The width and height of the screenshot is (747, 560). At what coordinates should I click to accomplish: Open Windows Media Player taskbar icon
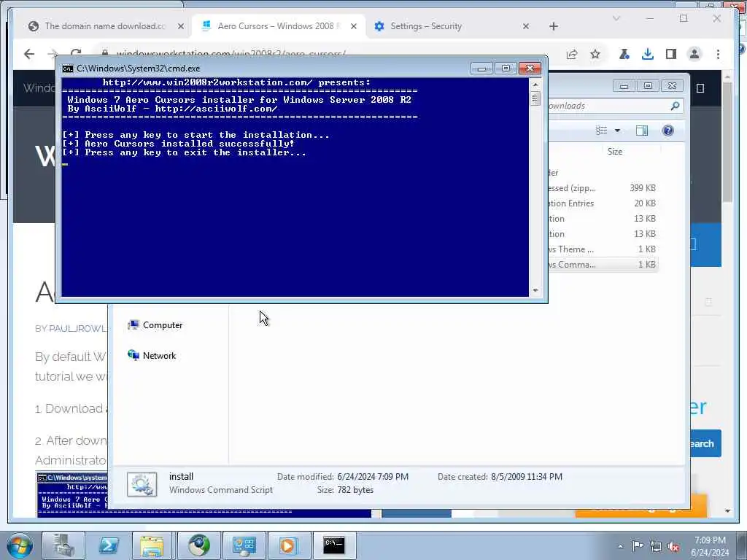287,545
